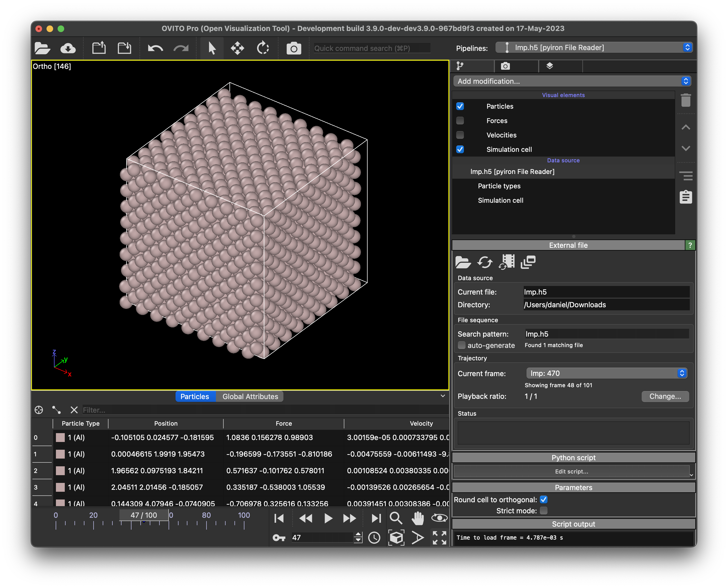This screenshot has width=728, height=588.
Task: Switch to the Global Attributes tab
Action: pos(250,396)
